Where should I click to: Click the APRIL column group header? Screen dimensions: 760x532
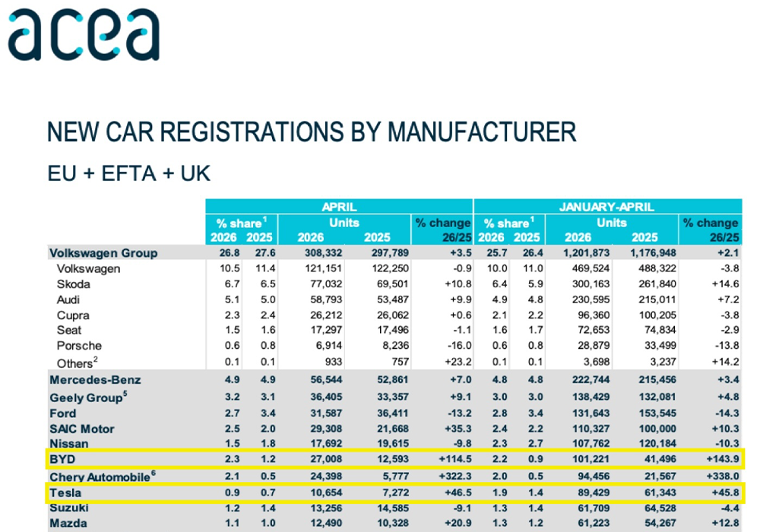pos(339,207)
